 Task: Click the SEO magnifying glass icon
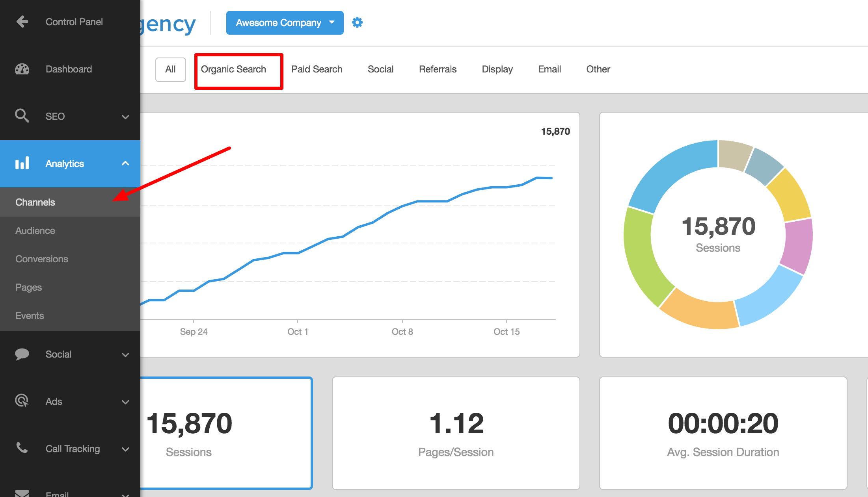tap(22, 116)
